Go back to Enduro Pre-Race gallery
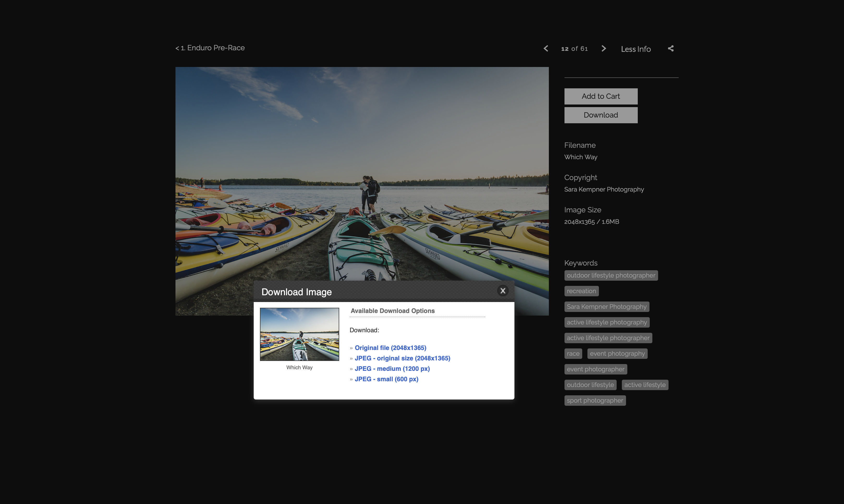This screenshot has width=844, height=504. 210,48
